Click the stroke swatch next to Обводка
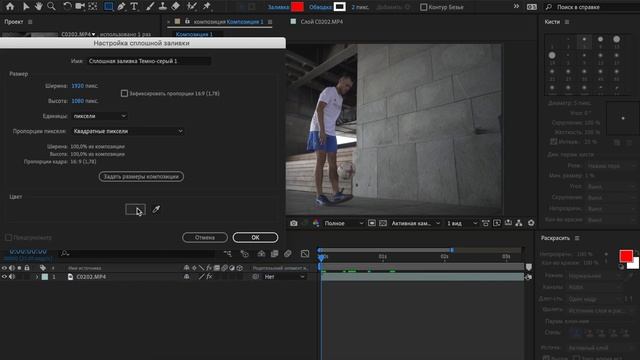 [340, 7]
